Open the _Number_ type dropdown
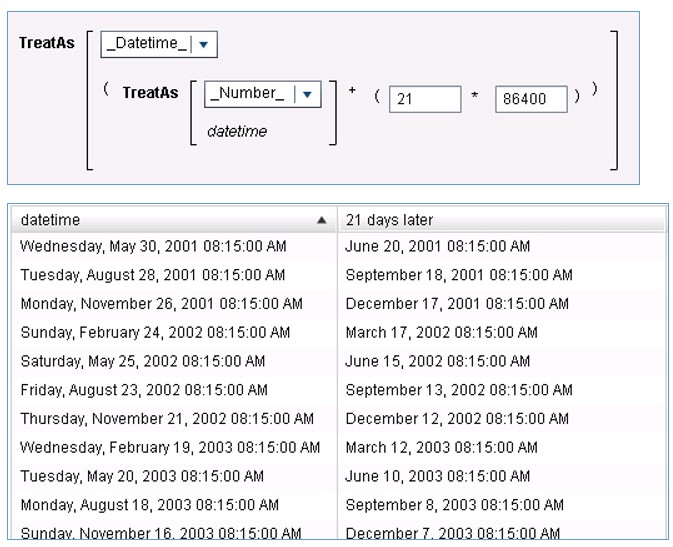The image size is (673, 547). click(x=307, y=94)
